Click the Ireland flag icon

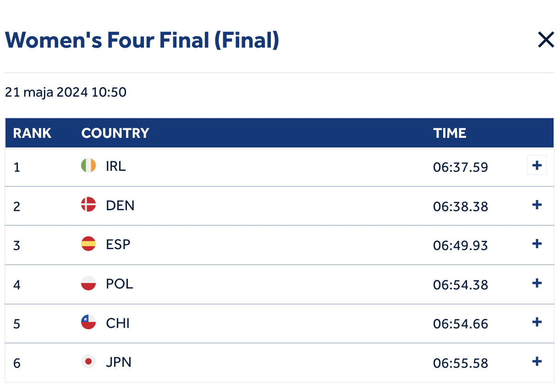tap(88, 166)
